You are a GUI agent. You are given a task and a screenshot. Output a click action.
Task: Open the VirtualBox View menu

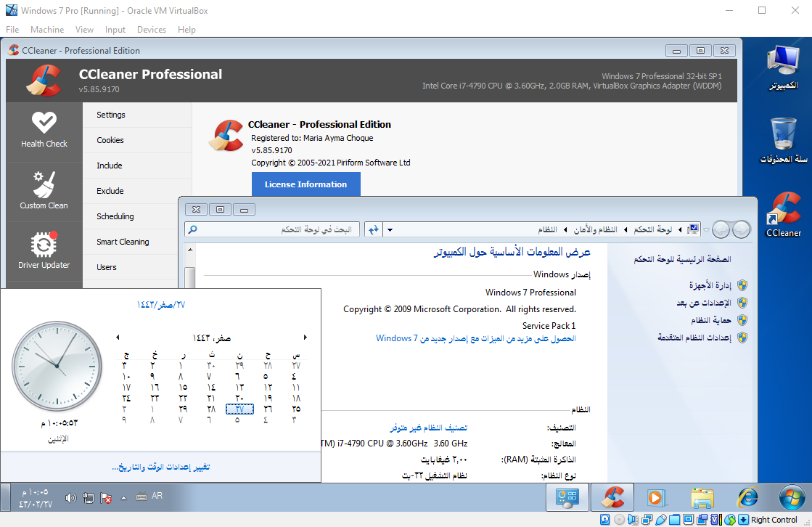point(84,30)
